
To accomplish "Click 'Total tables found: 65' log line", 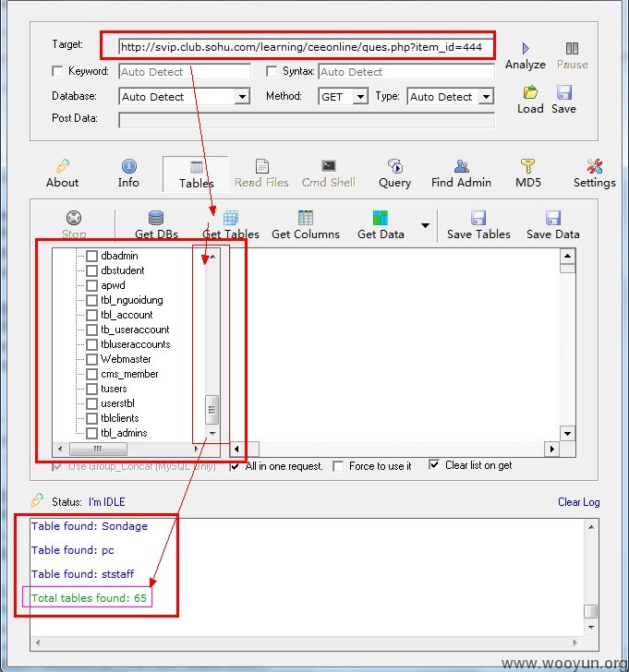I will click(x=90, y=598).
